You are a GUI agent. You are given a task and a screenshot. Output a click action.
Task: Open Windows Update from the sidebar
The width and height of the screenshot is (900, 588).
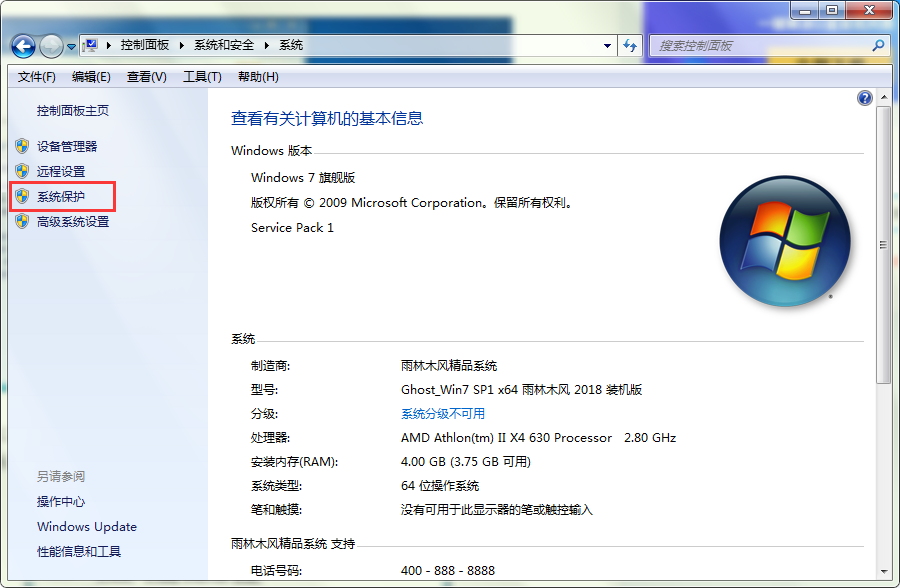click(x=87, y=527)
